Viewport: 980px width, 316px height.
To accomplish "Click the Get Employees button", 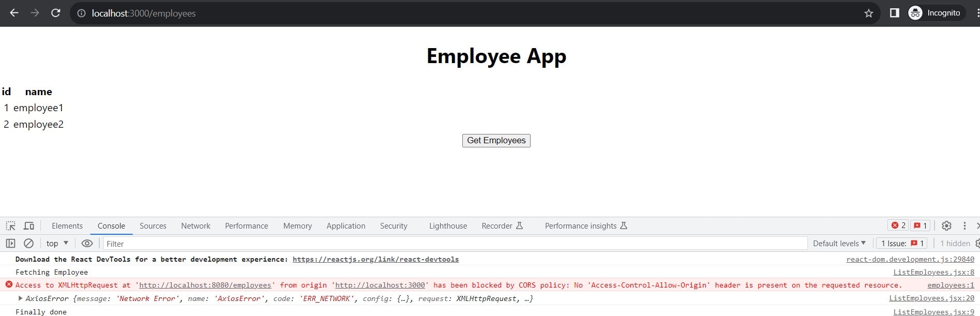I will tap(496, 141).
